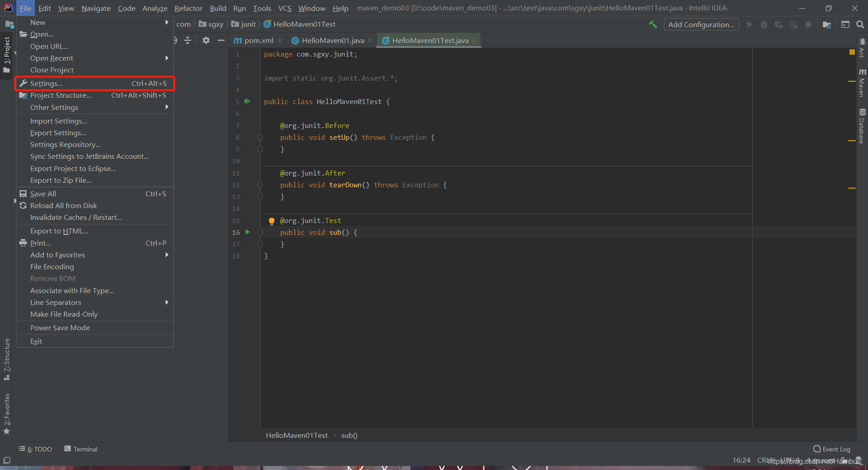Screen dimensions: 868x470
Task: Click the Search Everywhere magnifier icon
Action: (860, 24)
